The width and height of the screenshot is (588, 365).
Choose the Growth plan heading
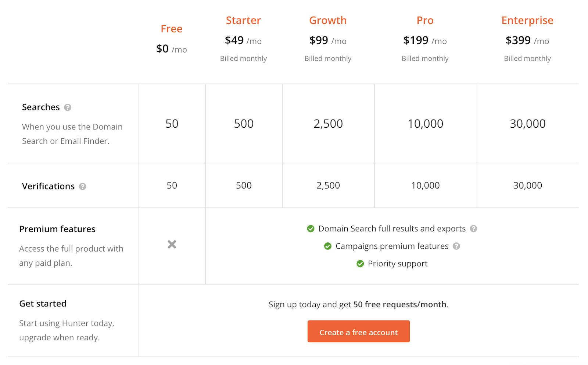pos(328,20)
